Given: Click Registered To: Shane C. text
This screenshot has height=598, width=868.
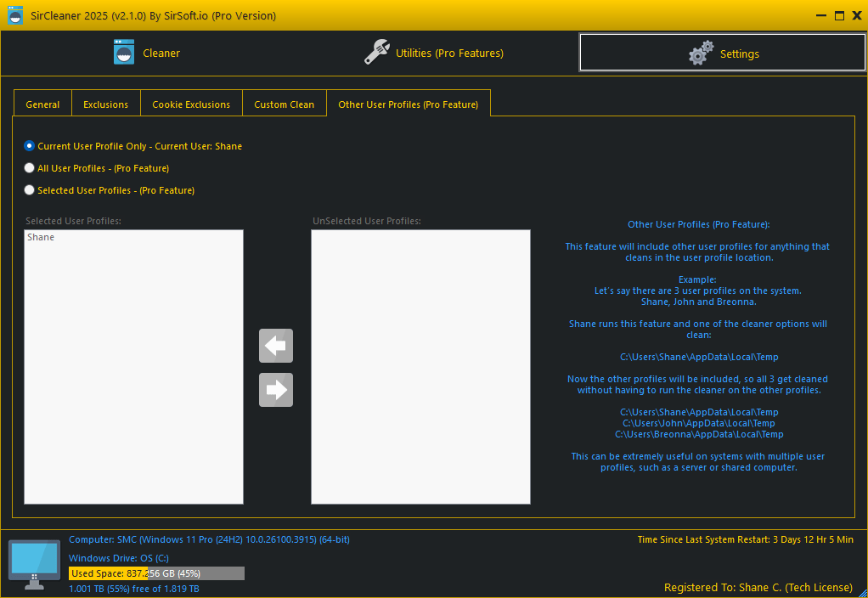Looking at the screenshot, I should click(758, 588).
